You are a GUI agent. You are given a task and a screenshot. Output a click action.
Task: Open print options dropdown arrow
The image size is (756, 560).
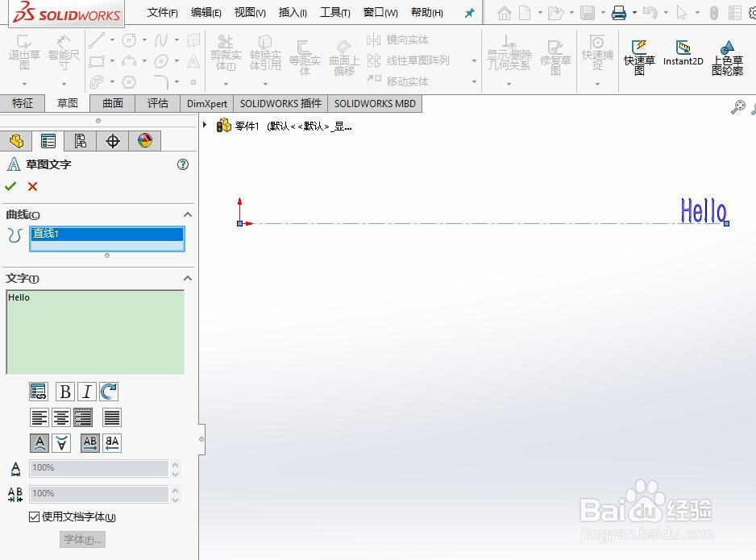tap(634, 13)
